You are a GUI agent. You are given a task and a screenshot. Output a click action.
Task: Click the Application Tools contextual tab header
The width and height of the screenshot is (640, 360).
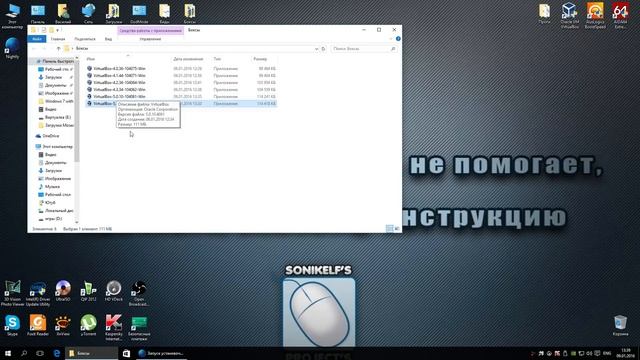pos(151,31)
